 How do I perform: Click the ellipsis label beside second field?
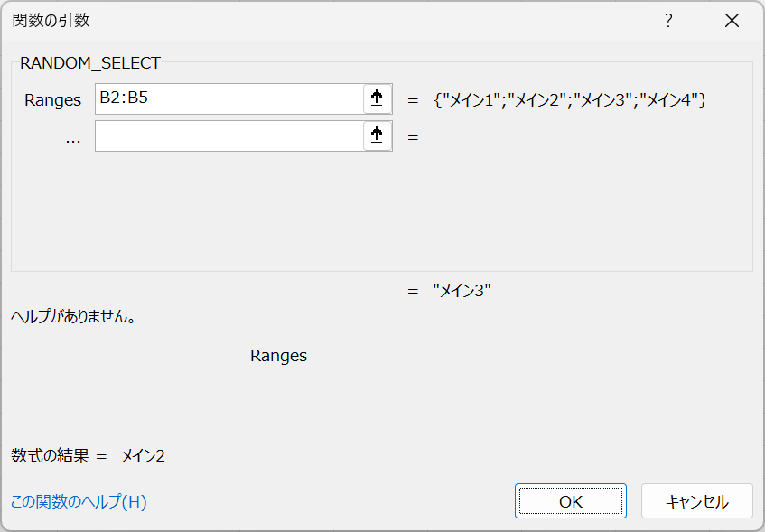72,139
